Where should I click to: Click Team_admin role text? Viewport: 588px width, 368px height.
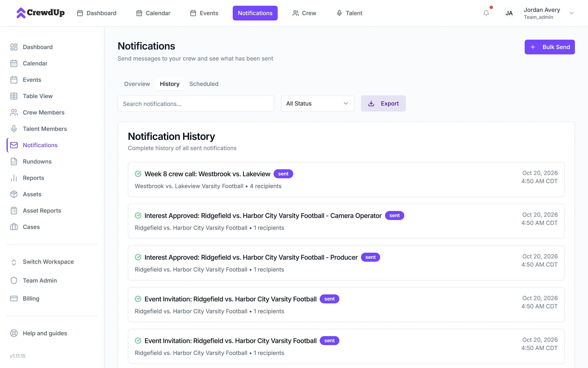[x=538, y=17]
